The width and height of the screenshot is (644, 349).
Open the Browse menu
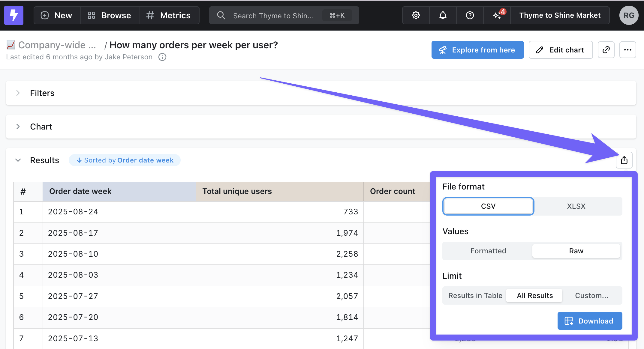tap(110, 15)
